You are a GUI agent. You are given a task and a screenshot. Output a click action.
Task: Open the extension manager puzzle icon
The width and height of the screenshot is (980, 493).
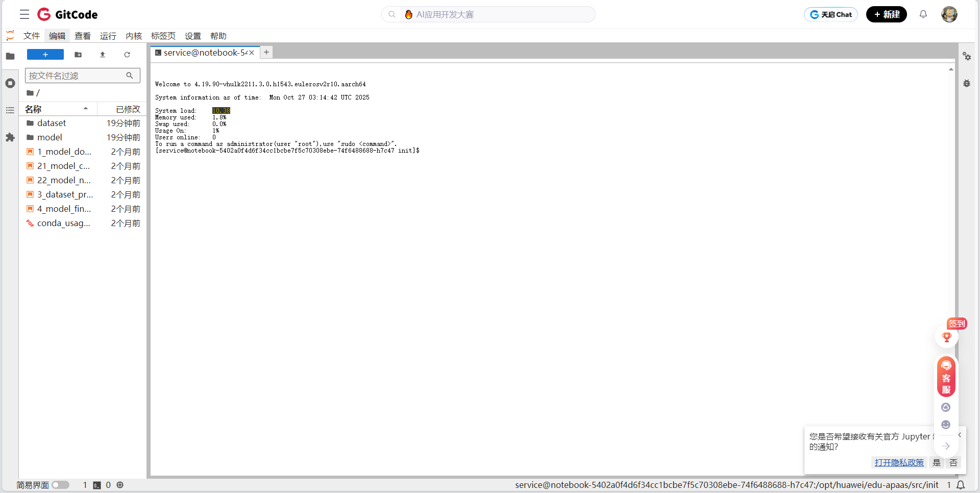(10, 137)
